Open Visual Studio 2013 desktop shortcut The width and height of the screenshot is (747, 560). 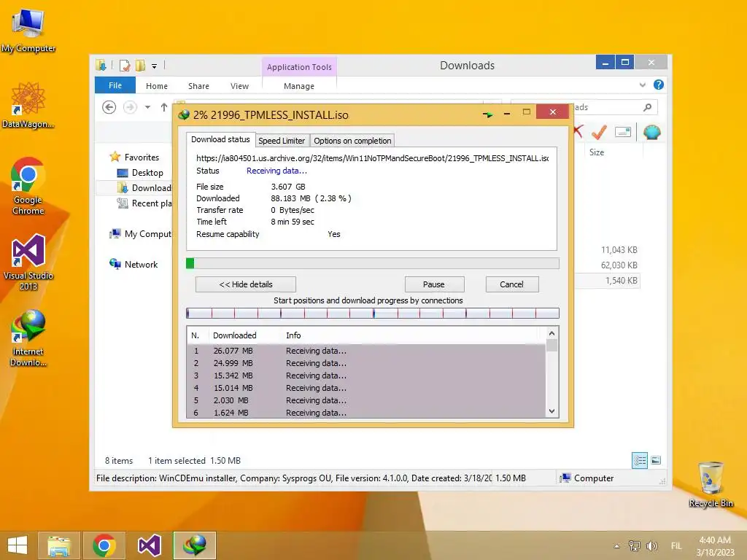pyautogui.click(x=28, y=262)
